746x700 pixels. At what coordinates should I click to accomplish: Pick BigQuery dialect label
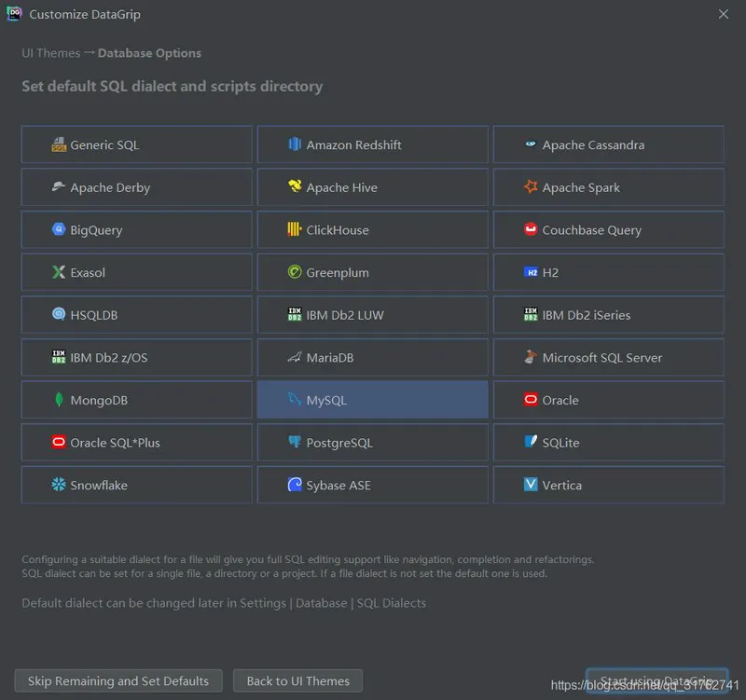click(96, 230)
